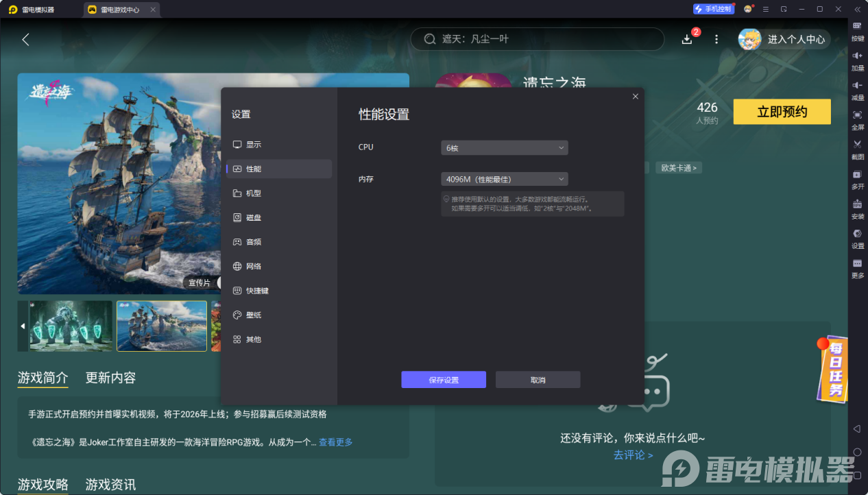Click the 保存设置 button

pos(444,380)
